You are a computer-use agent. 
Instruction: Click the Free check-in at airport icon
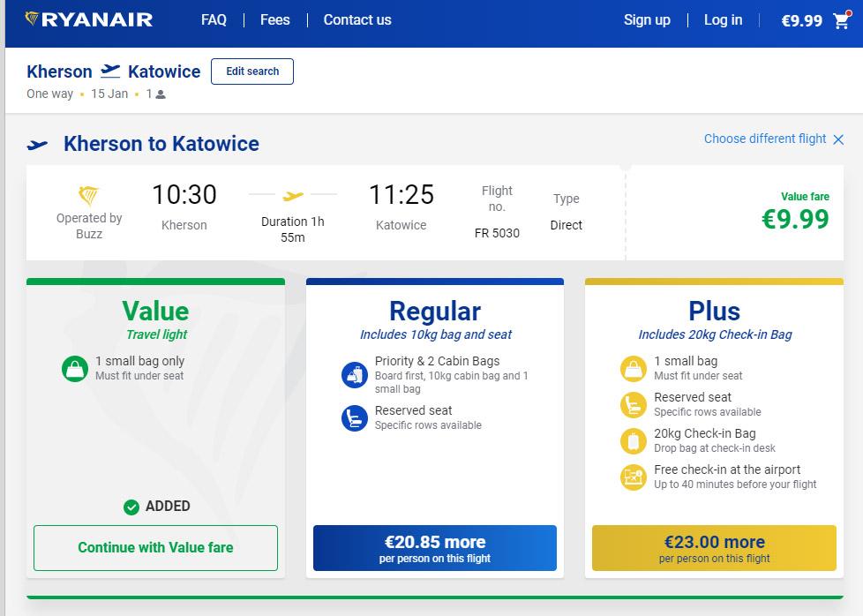point(633,477)
